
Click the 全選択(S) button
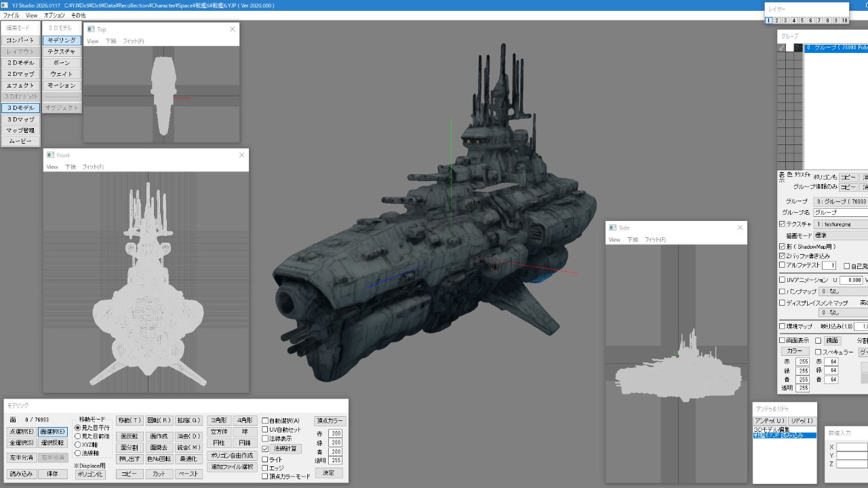[22, 443]
